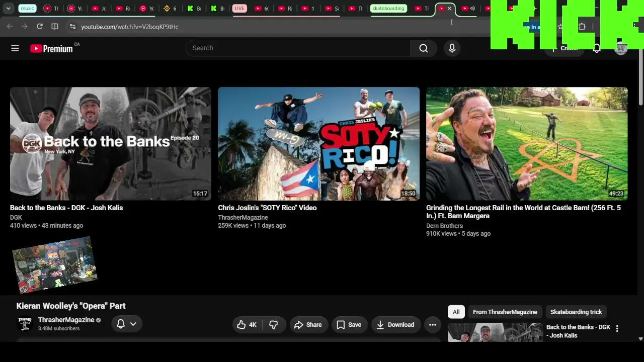Visit the Dern Brothers channel link
644x362 pixels.
(x=444, y=226)
